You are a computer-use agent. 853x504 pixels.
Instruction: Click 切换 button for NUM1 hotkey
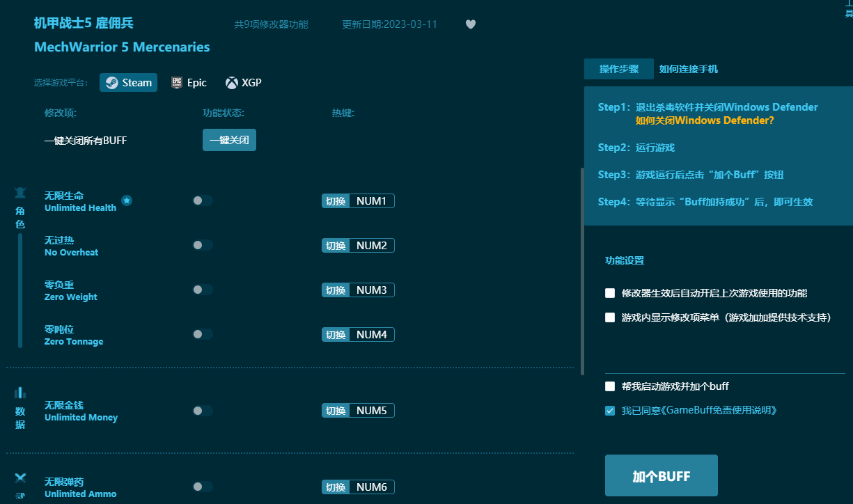336,201
